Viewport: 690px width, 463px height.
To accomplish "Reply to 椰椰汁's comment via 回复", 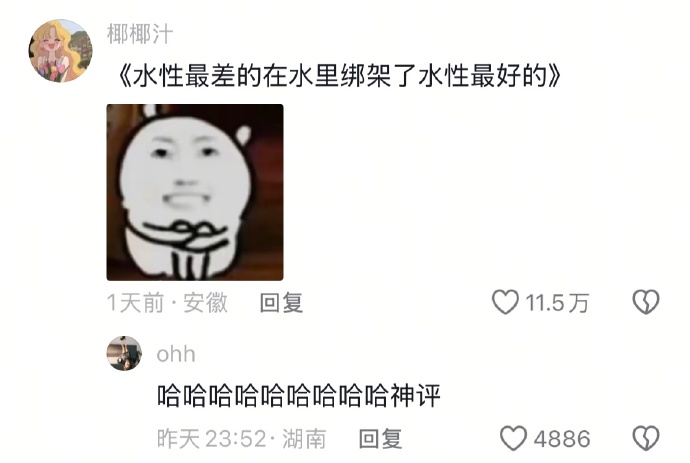I will point(281,303).
